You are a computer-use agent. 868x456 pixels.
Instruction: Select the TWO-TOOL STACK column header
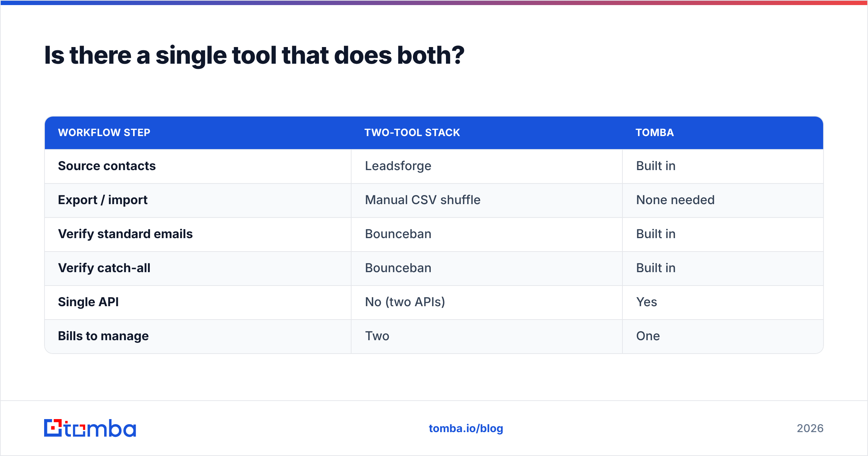point(412,132)
